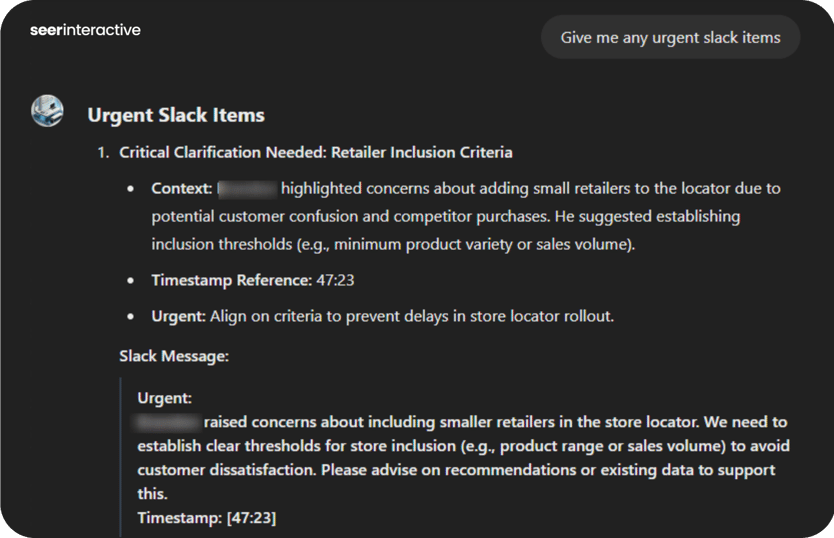
Task: Click 'inclusion thresholds' sentence in Context
Action: click(390, 244)
